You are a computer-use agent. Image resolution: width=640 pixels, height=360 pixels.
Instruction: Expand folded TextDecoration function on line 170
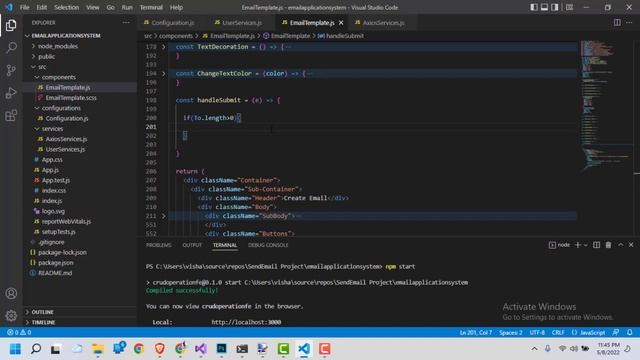(164, 47)
